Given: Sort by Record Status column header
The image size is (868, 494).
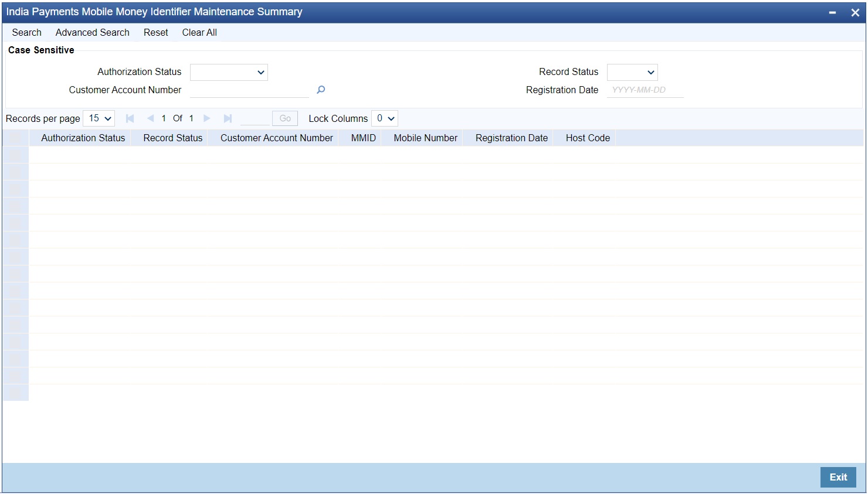Looking at the screenshot, I should (173, 138).
